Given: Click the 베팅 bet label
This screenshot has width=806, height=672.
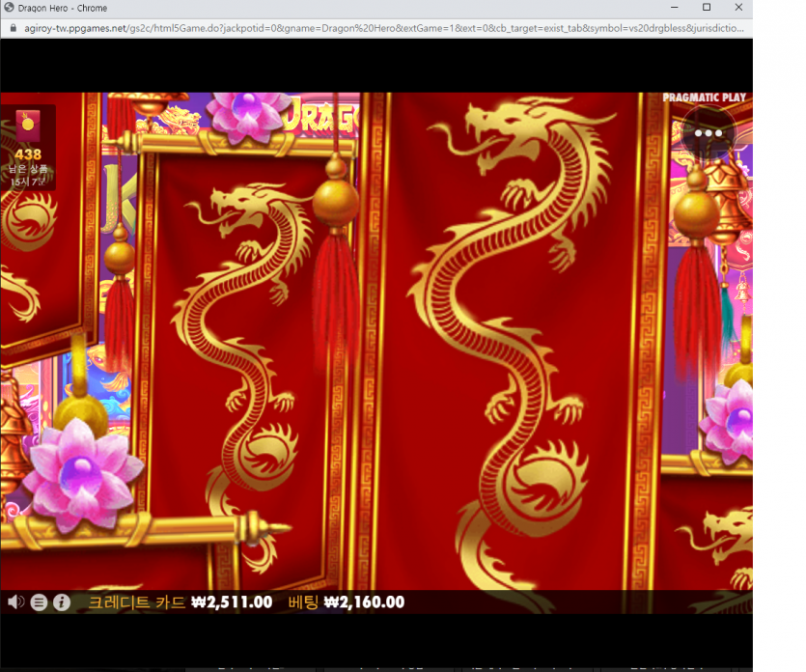Looking at the screenshot, I should tap(303, 602).
